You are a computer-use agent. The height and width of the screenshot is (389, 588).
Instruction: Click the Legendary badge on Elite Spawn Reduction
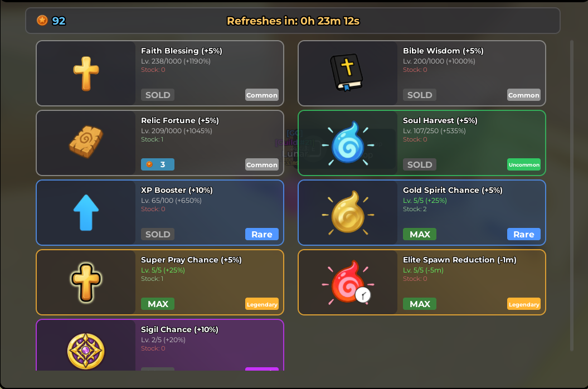(523, 304)
